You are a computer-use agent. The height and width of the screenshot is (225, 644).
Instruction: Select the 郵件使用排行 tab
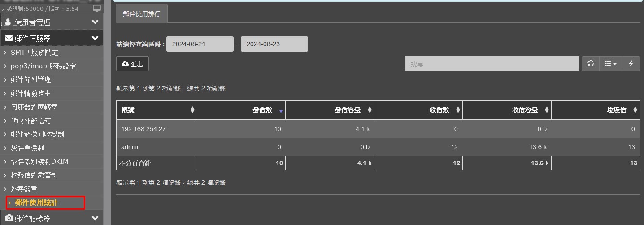(141, 14)
